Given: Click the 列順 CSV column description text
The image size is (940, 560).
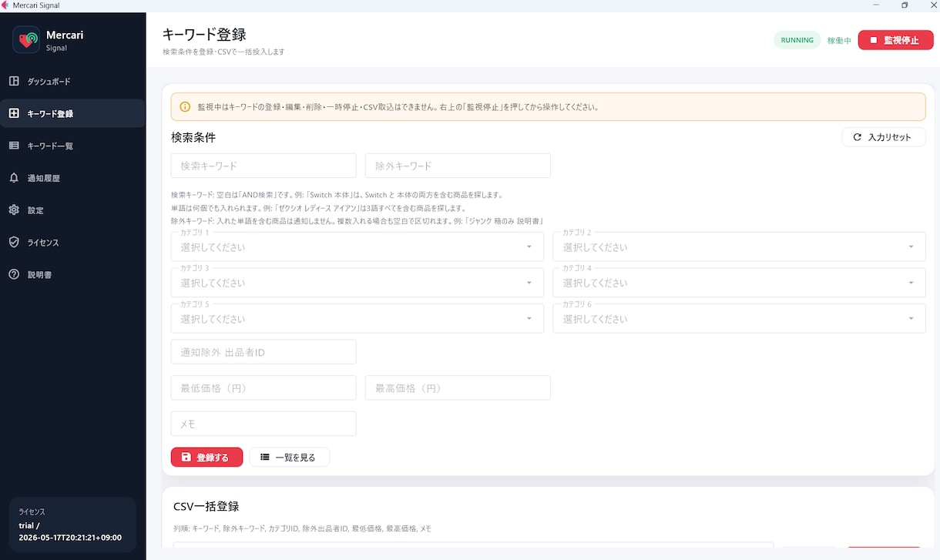Looking at the screenshot, I should tap(302, 528).
